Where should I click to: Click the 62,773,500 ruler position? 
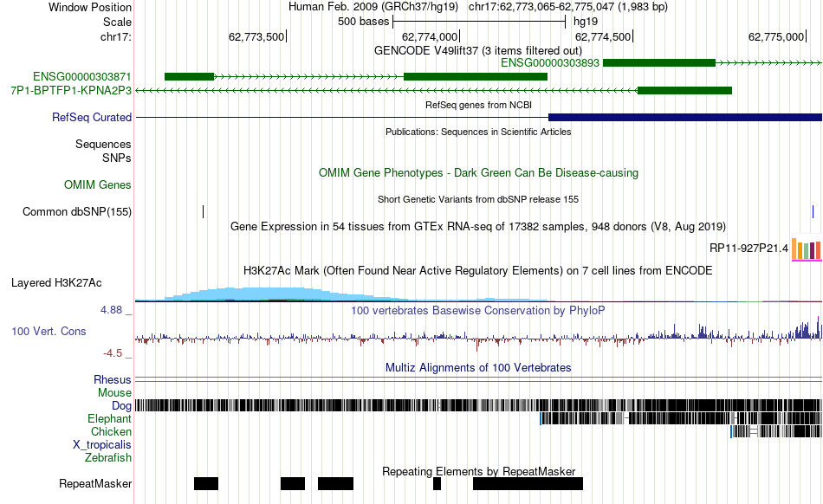[256, 36]
